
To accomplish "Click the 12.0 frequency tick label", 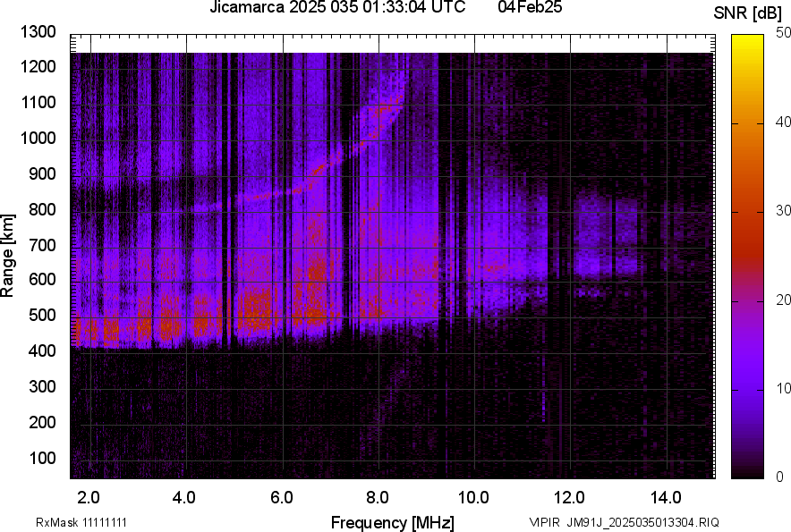I will coord(569,497).
